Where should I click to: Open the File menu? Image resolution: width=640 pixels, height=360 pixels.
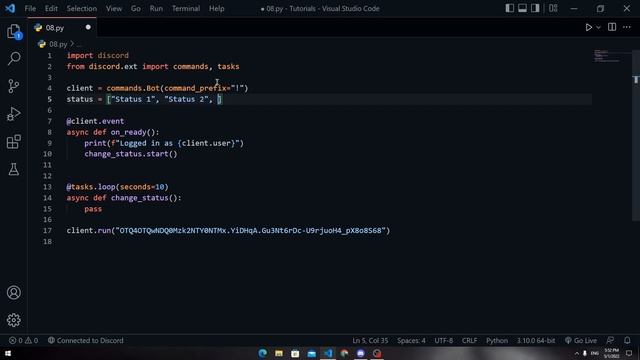coord(30,9)
